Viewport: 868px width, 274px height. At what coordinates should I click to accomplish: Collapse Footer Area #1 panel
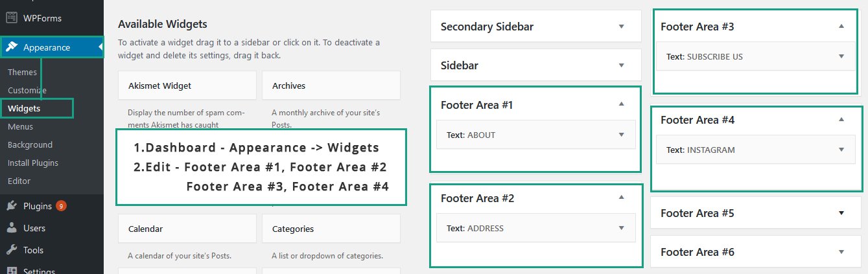tap(621, 104)
